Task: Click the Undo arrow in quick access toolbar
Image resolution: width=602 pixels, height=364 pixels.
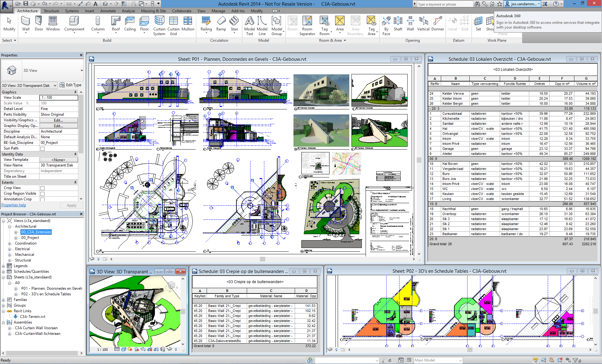Action: tap(44, 4)
